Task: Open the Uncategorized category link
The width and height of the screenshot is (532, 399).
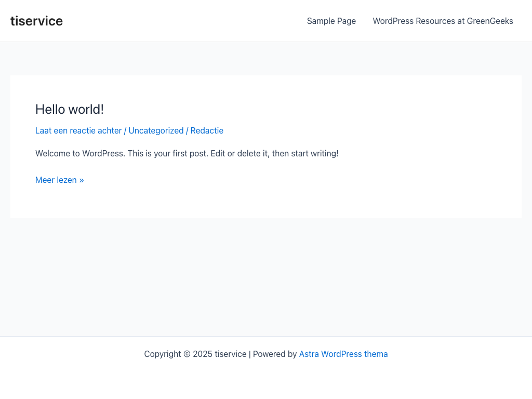Action: point(156,130)
